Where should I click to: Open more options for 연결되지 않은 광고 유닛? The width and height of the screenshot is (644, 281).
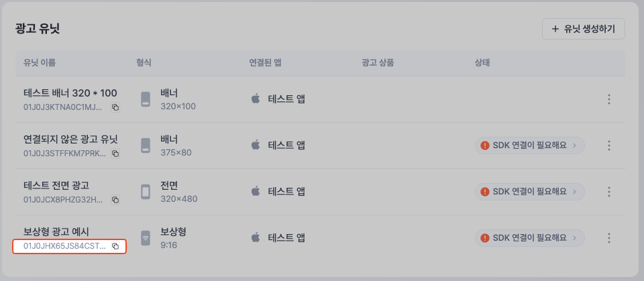(x=609, y=146)
